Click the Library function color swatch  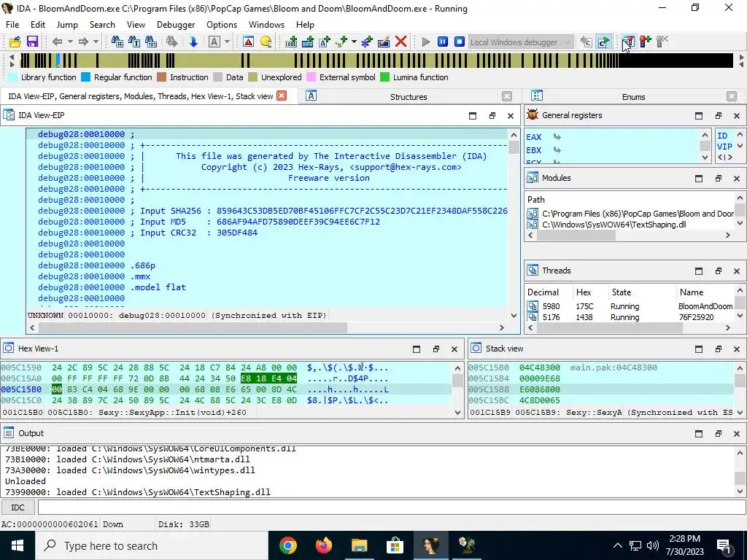point(13,77)
